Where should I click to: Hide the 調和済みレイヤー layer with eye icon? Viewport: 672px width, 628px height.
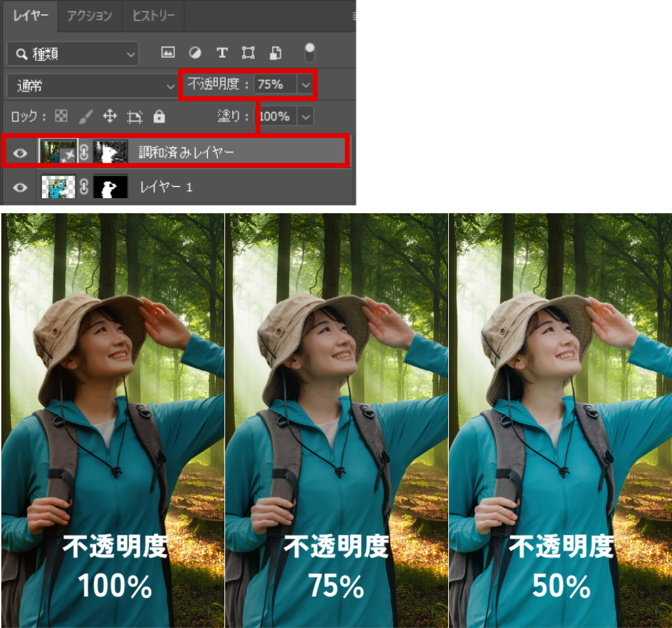tap(20, 153)
